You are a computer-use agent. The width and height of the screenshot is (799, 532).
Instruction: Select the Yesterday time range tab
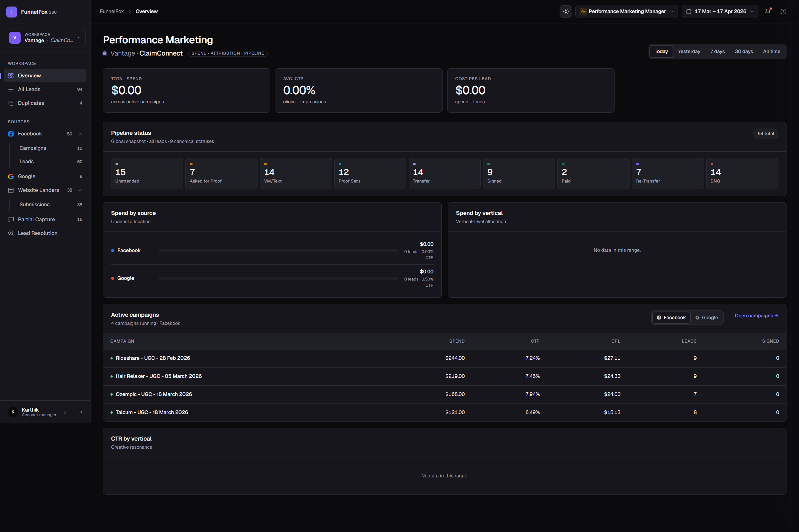click(689, 51)
